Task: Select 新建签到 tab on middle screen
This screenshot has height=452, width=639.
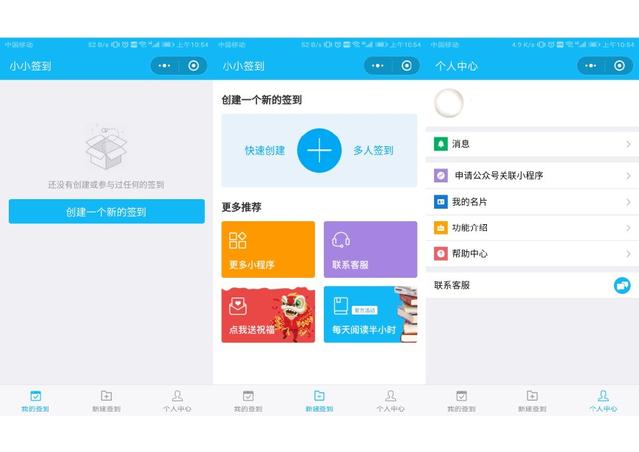Action: [319, 401]
